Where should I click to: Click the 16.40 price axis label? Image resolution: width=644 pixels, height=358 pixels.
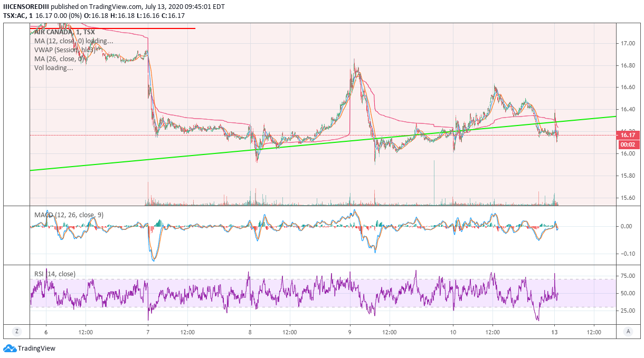click(x=628, y=110)
